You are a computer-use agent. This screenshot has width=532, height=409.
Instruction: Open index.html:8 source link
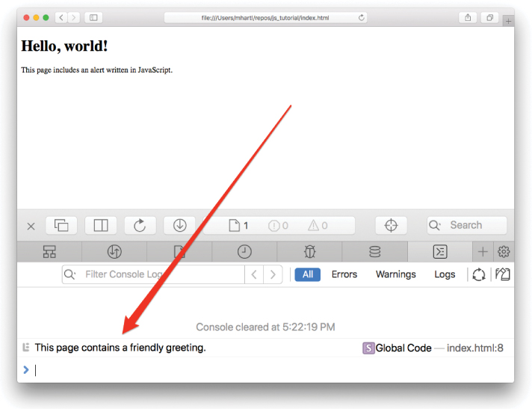click(x=475, y=348)
